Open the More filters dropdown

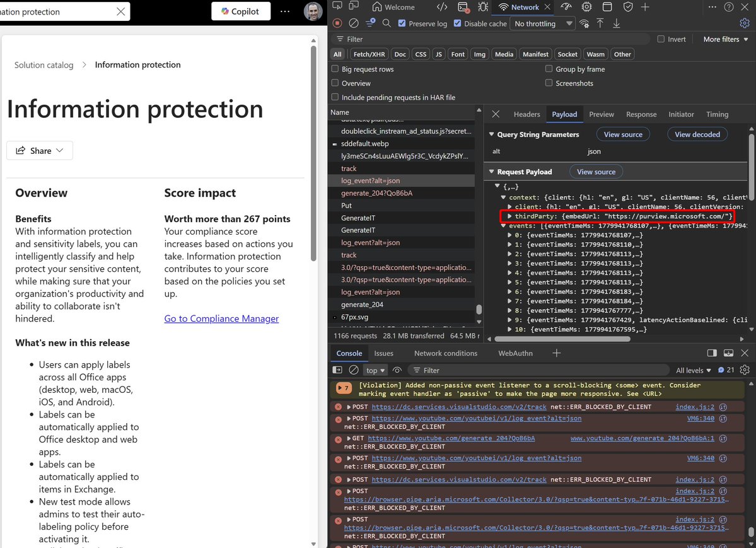tap(726, 39)
